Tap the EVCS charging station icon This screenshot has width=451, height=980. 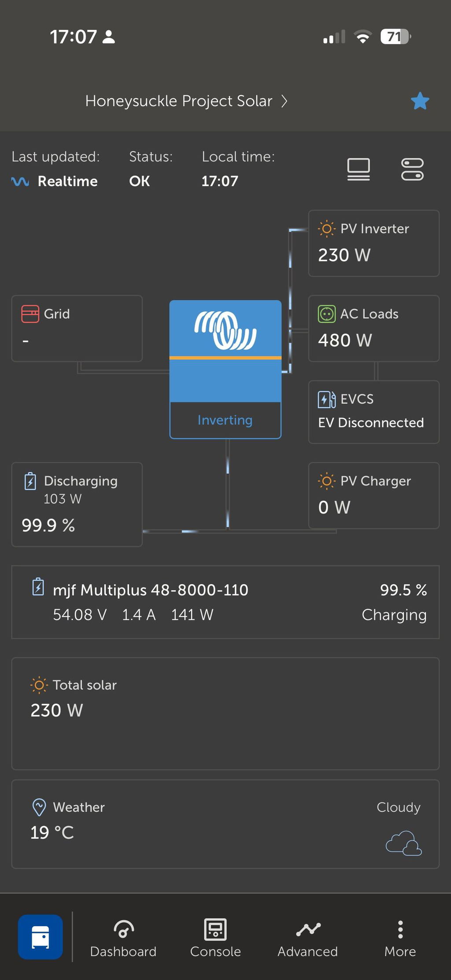326,399
